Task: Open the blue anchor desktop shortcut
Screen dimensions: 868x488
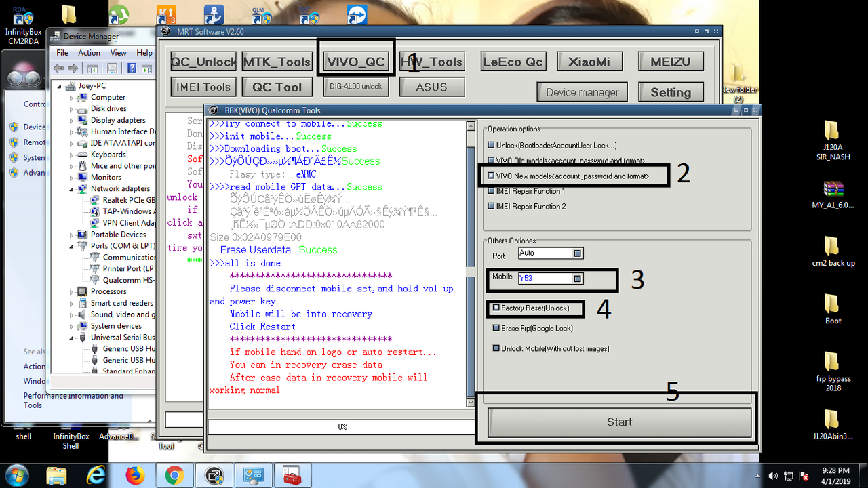Action: (x=214, y=14)
